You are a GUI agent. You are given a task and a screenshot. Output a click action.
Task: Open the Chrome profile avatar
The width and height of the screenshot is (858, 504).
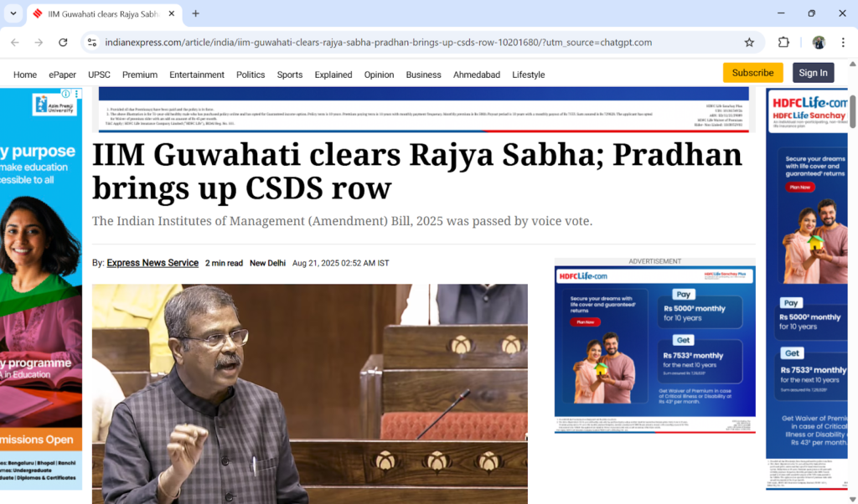click(819, 43)
